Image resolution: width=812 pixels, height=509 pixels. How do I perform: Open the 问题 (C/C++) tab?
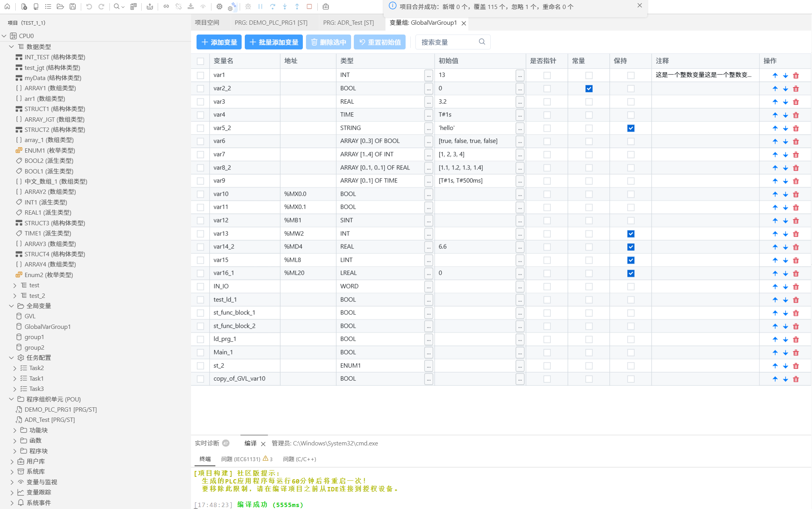tap(299, 459)
